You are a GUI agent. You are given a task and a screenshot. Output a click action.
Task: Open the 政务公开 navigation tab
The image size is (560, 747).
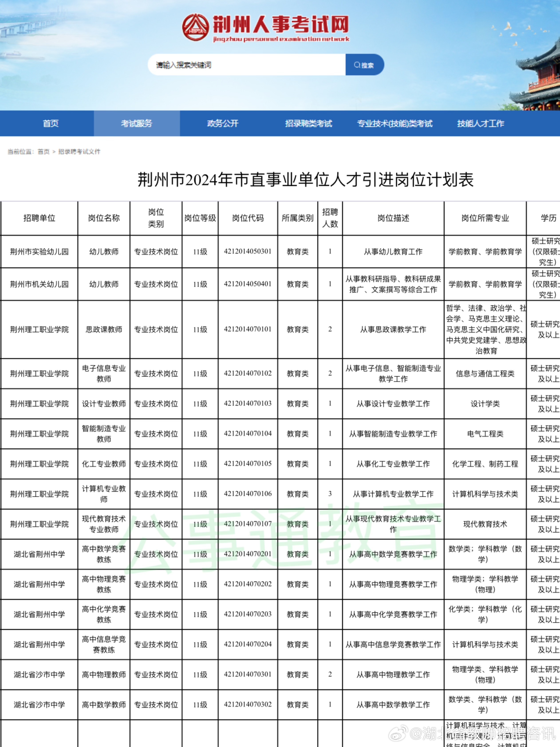[223, 124]
